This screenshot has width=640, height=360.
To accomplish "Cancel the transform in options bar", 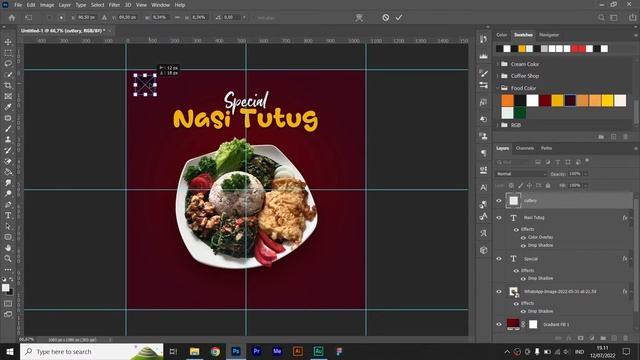I will point(385,18).
